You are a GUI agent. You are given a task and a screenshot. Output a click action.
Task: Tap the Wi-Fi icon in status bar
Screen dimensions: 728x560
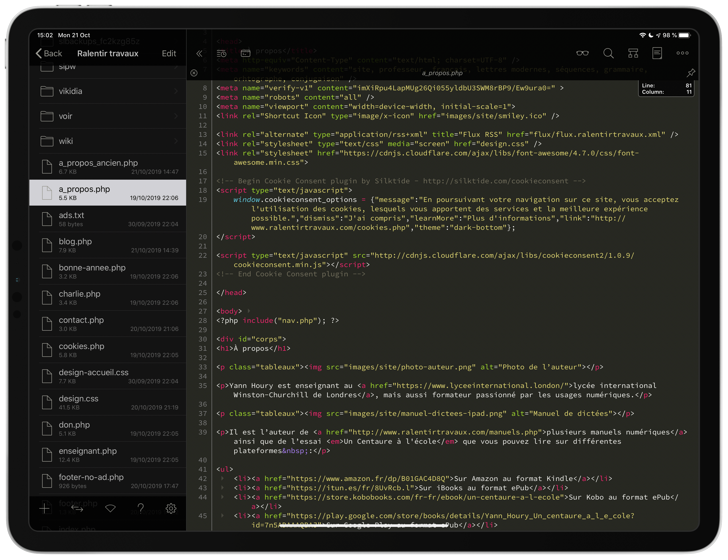642,35
